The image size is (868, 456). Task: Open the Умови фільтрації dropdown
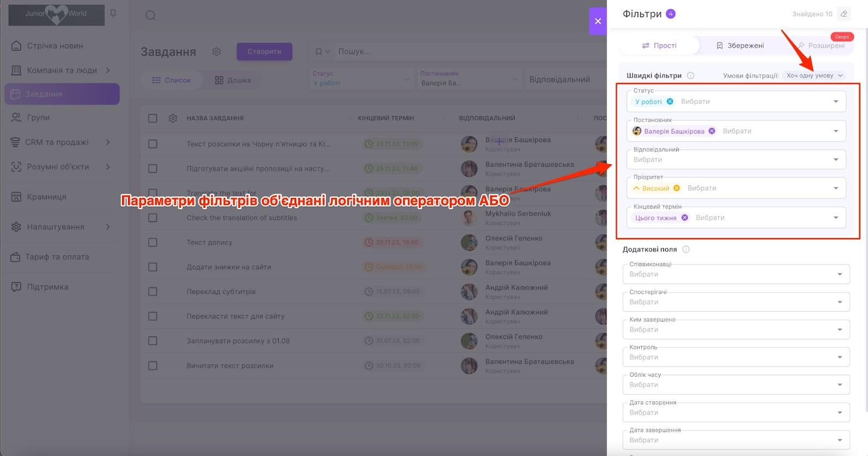tap(815, 75)
